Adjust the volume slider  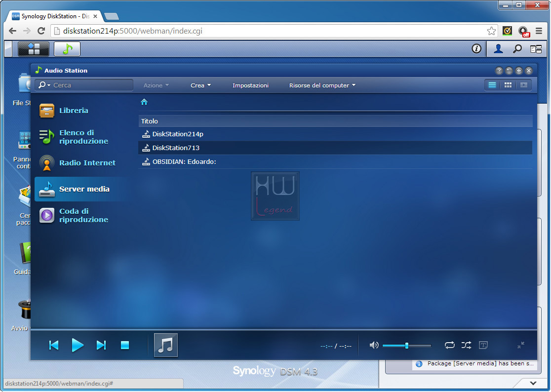click(x=406, y=346)
